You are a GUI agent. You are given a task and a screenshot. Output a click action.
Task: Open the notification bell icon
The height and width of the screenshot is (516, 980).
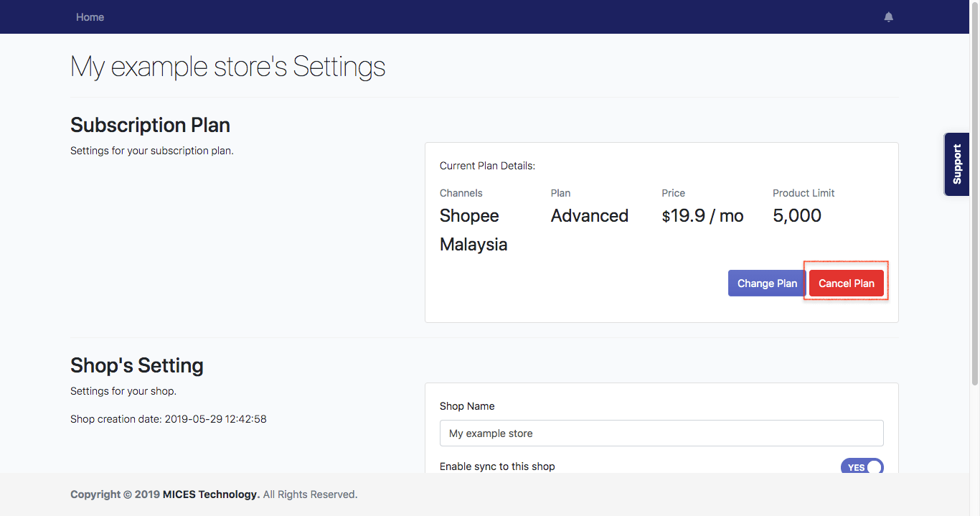pyautogui.click(x=888, y=17)
